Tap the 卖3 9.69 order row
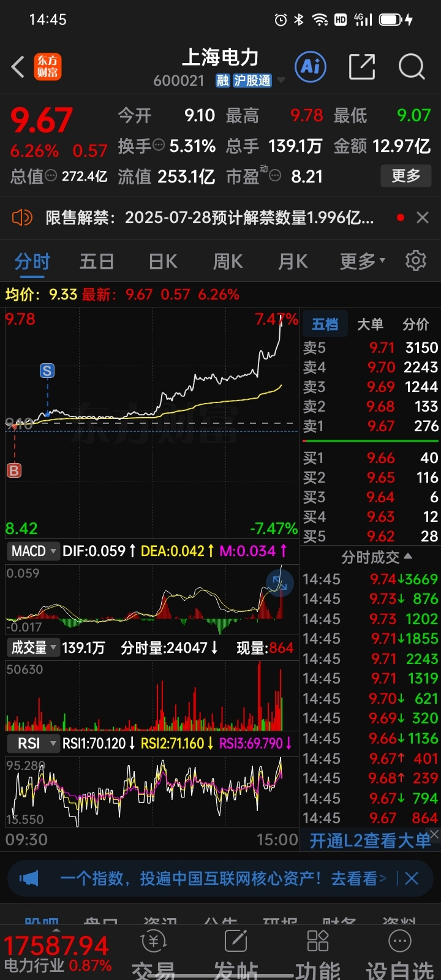 [x=371, y=386]
